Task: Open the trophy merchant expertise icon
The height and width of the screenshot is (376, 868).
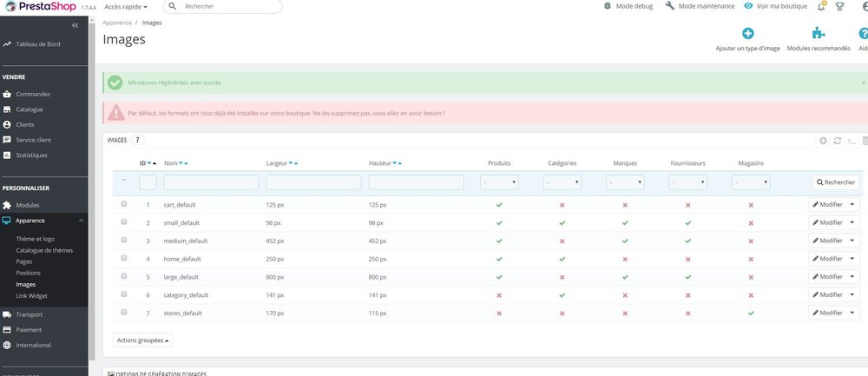Action: click(839, 7)
